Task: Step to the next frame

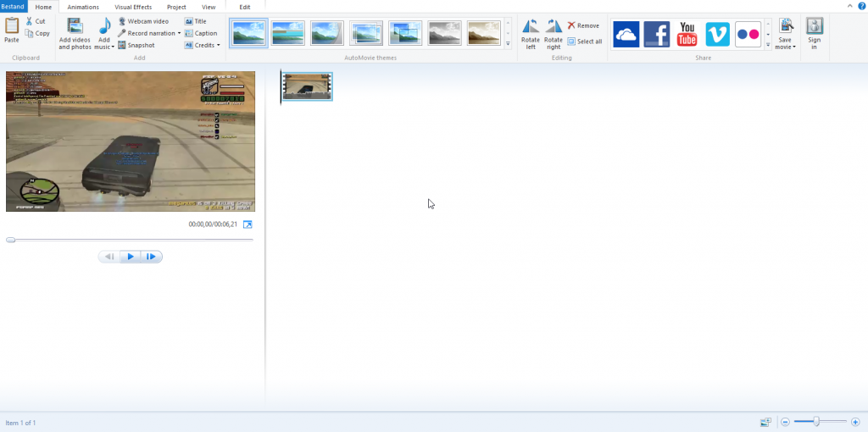Action: pyautogui.click(x=151, y=257)
